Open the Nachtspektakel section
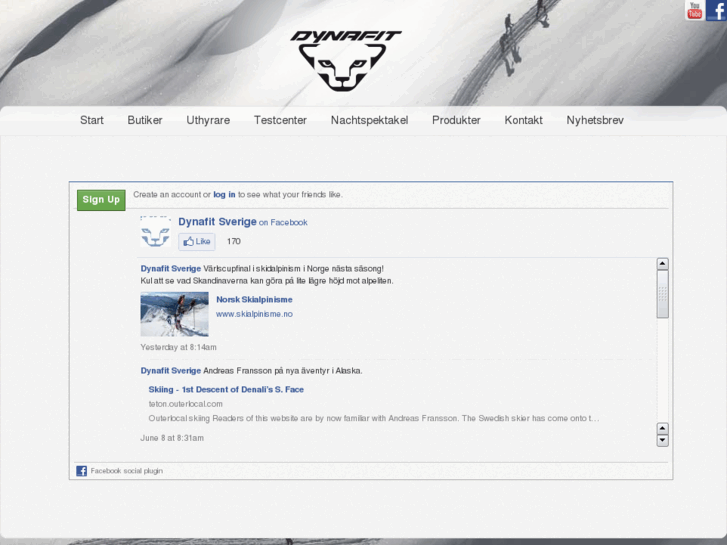The width and height of the screenshot is (727, 545). click(x=370, y=120)
